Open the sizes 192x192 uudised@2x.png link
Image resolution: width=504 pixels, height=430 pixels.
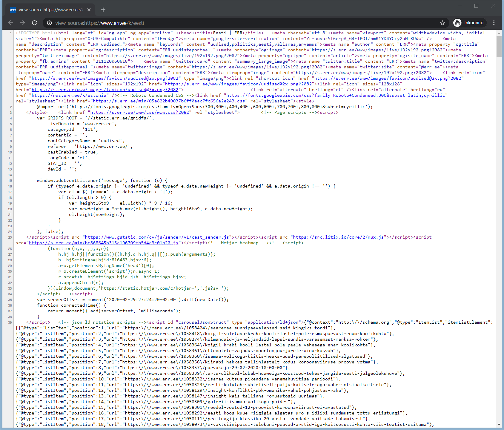(x=238, y=84)
